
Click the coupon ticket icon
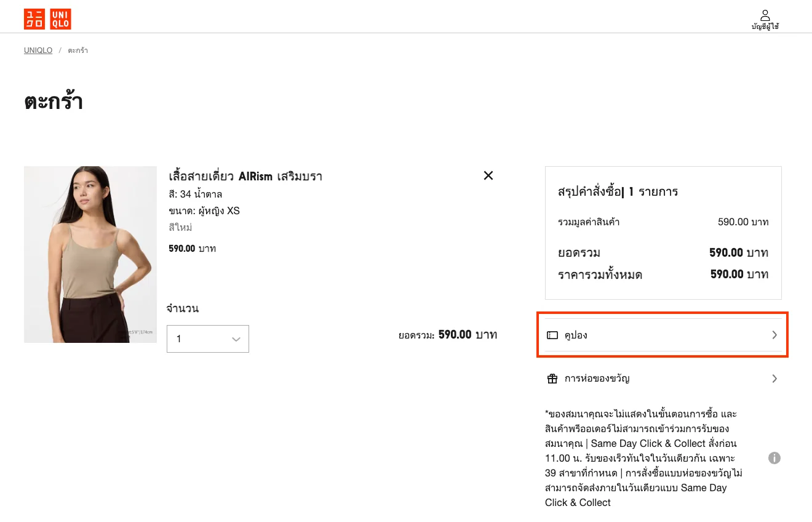(x=552, y=335)
